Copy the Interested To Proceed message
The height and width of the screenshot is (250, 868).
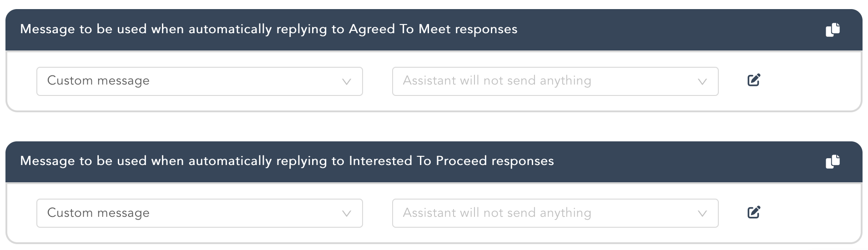pyautogui.click(x=833, y=162)
